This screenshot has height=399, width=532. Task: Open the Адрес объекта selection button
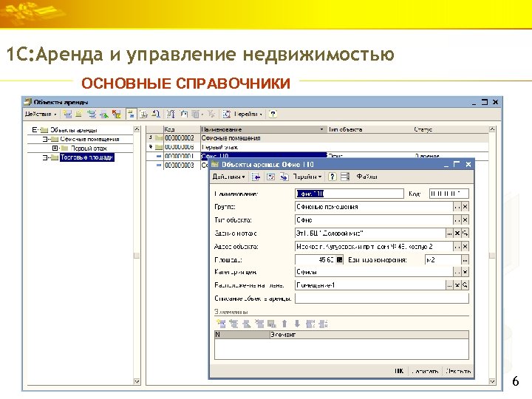tap(457, 247)
